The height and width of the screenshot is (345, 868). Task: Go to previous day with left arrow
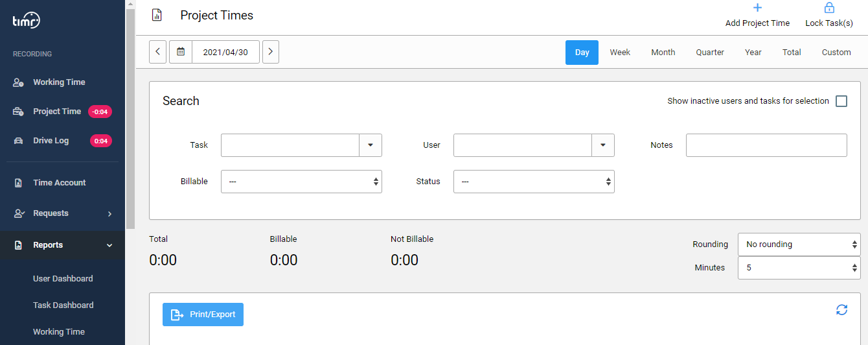point(157,52)
